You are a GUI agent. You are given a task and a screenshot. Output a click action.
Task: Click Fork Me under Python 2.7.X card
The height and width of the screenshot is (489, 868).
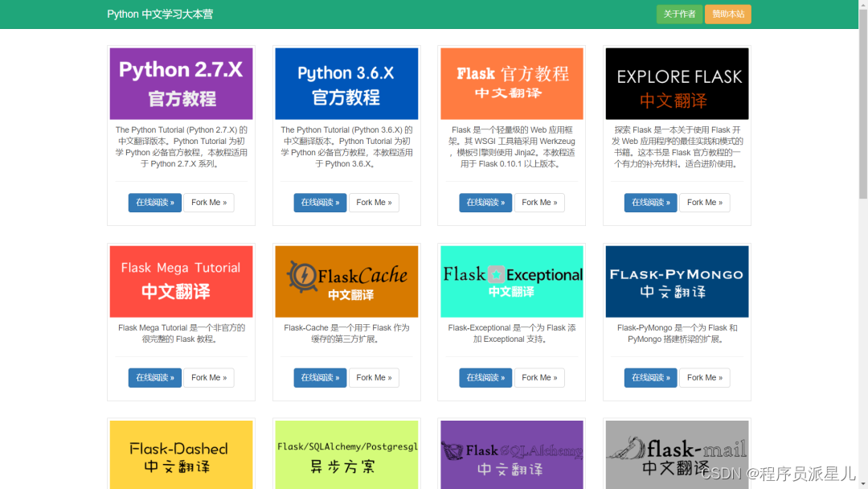click(209, 203)
